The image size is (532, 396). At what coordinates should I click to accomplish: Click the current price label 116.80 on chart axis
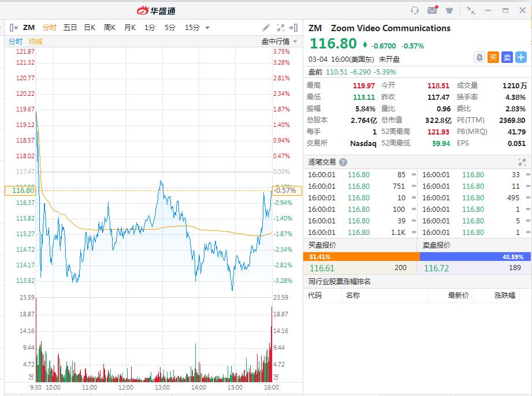[20, 190]
